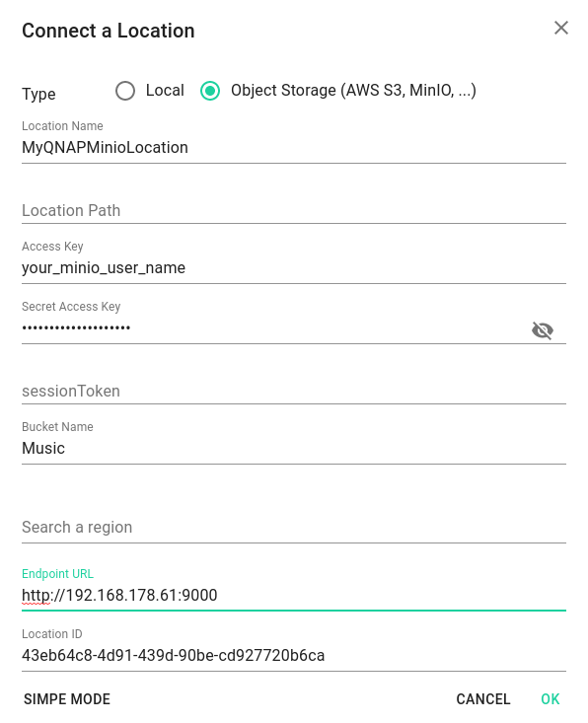Close the Connect a Location dialog
Screen dimensions: 588x723
tap(560, 29)
